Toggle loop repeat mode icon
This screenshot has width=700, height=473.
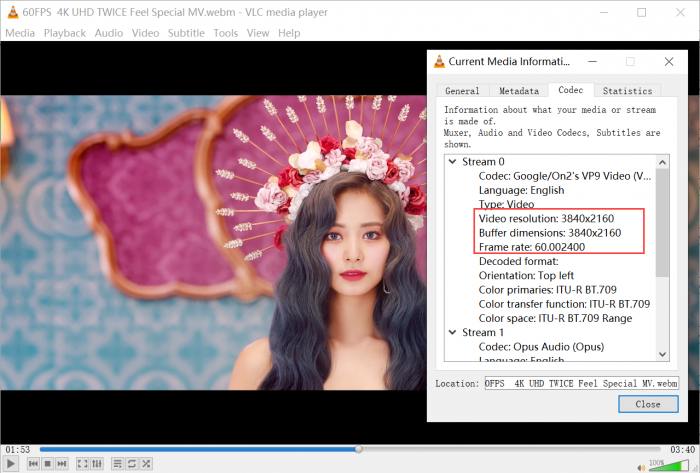(x=132, y=464)
